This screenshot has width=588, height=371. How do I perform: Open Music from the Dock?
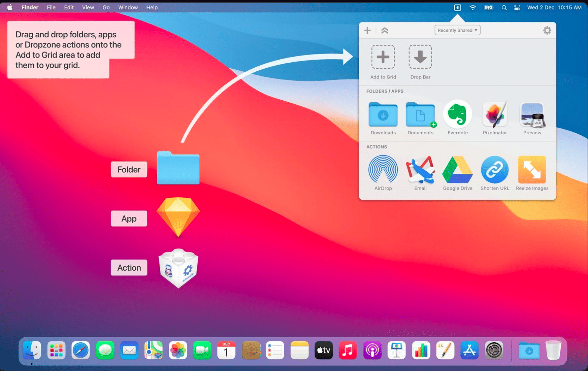coord(348,350)
